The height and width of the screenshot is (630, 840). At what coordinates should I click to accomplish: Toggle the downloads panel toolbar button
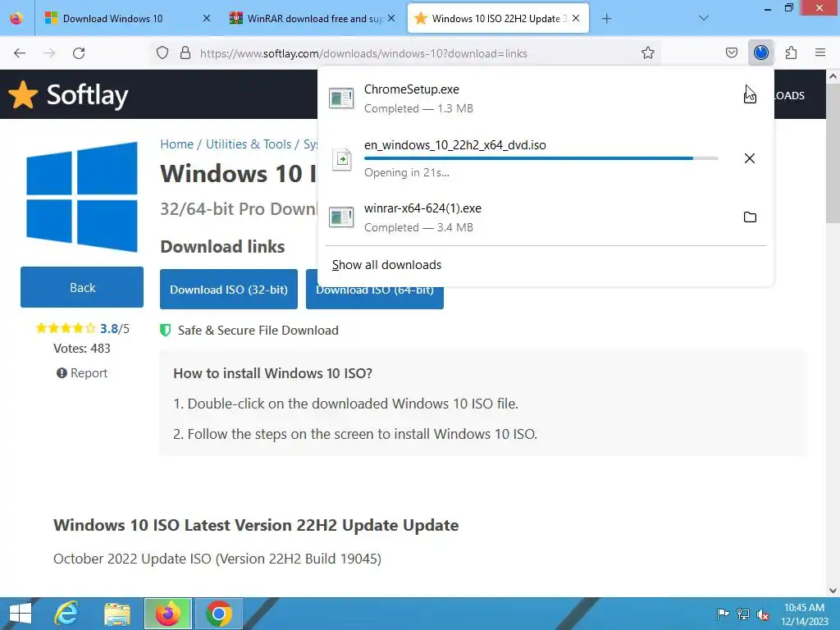pos(760,53)
